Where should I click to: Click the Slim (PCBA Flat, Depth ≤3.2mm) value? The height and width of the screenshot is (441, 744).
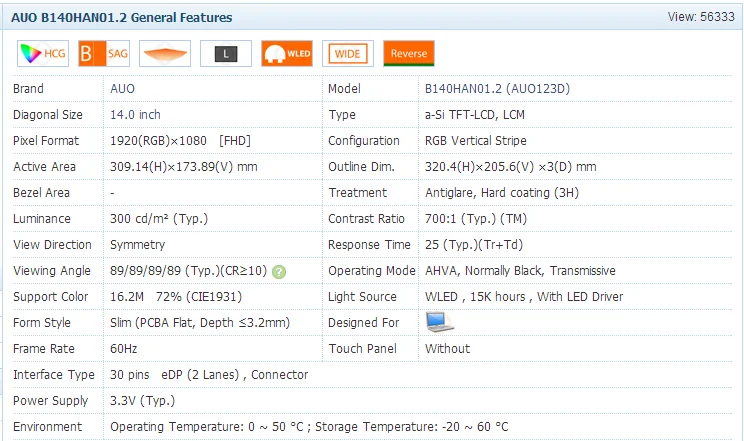pos(200,323)
